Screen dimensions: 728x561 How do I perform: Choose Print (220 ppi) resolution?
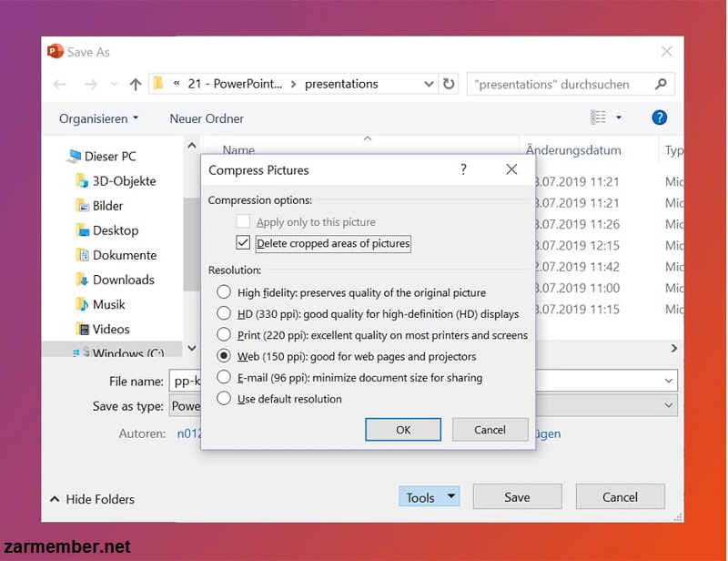[224, 334]
